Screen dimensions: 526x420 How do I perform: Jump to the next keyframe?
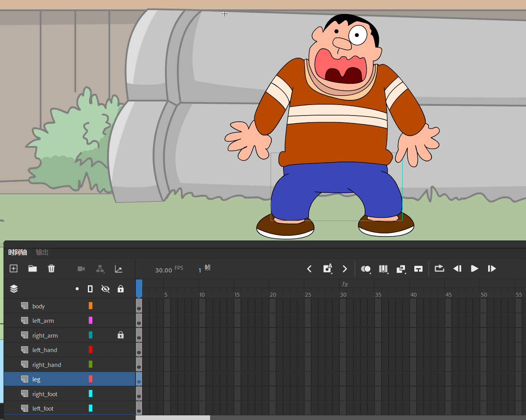tap(345, 269)
